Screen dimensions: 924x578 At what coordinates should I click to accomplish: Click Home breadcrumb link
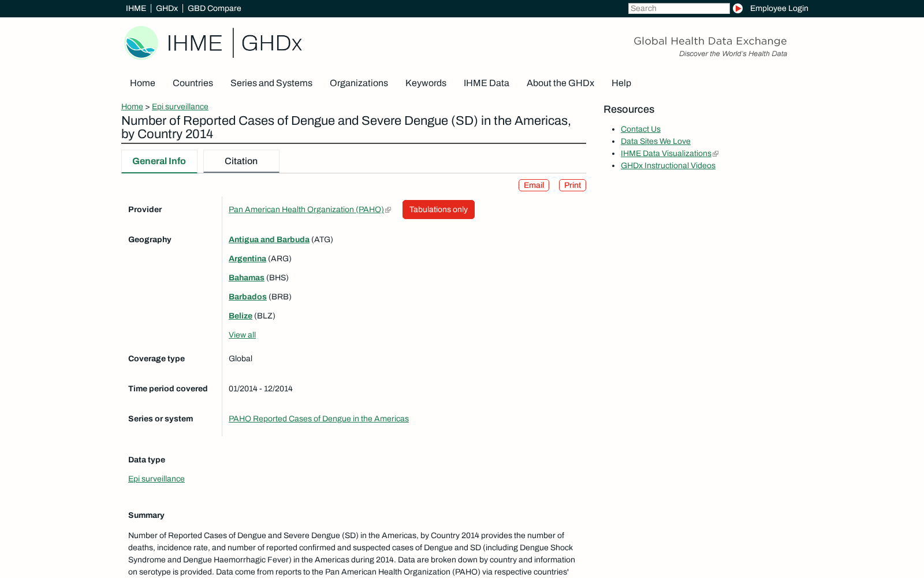coord(132,106)
